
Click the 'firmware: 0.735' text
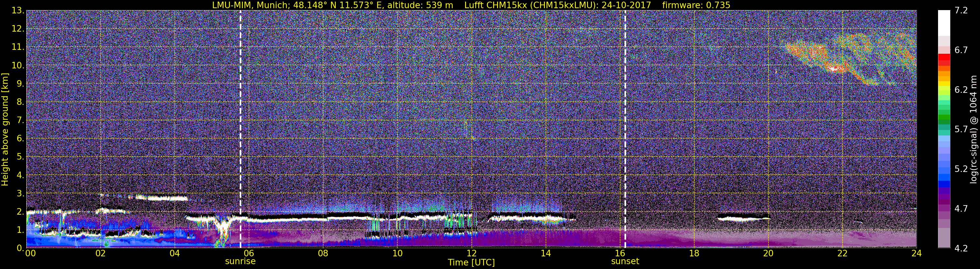(696, 5)
